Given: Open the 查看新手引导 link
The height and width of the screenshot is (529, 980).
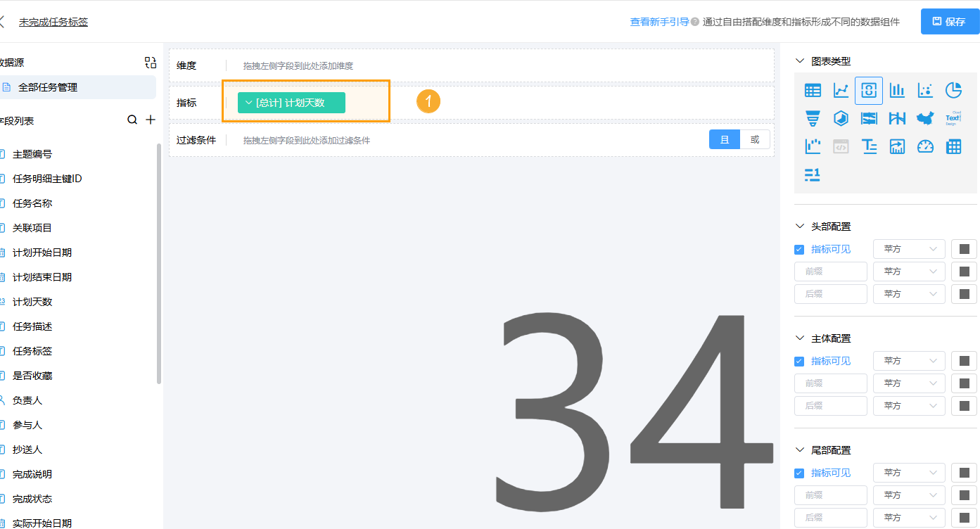Looking at the screenshot, I should point(659,22).
